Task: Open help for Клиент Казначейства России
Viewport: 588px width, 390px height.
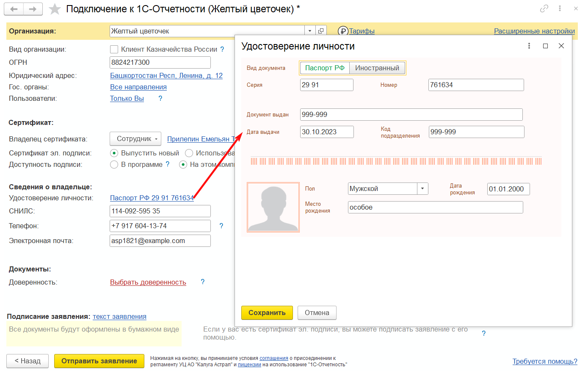Action: (x=222, y=49)
